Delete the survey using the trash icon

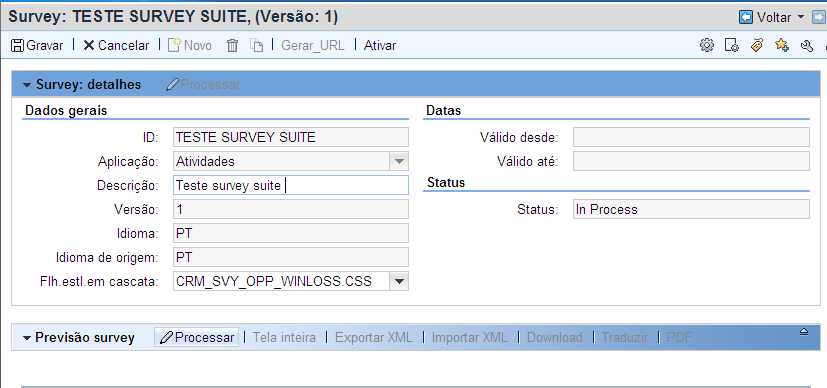coord(233,45)
